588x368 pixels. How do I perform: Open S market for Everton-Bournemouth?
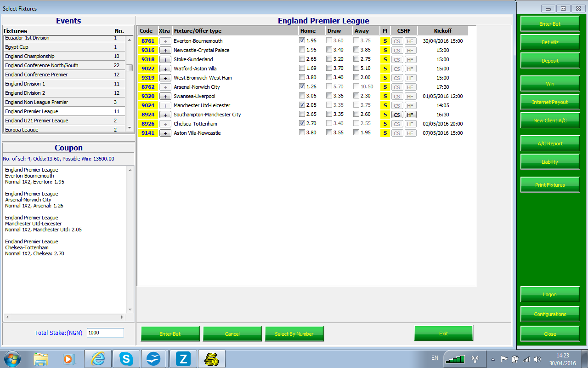click(x=385, y=41)
